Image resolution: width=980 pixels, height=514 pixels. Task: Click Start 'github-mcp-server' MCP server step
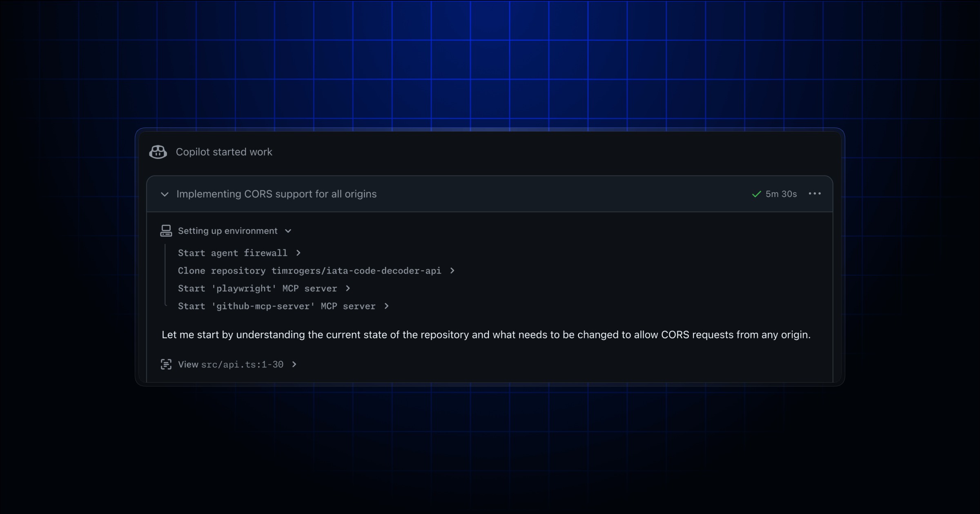point(276,306)
